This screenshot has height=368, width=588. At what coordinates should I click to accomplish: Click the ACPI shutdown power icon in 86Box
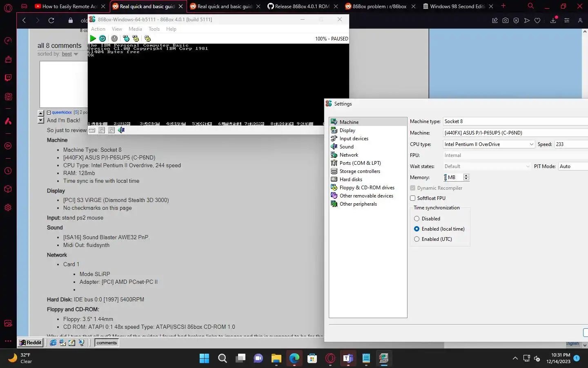click(x=114, y=38)
